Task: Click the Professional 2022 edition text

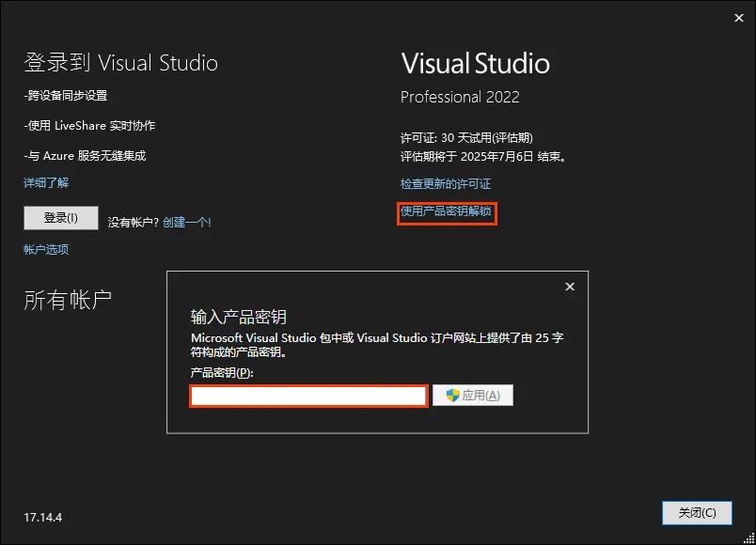Action: point(460,97)
